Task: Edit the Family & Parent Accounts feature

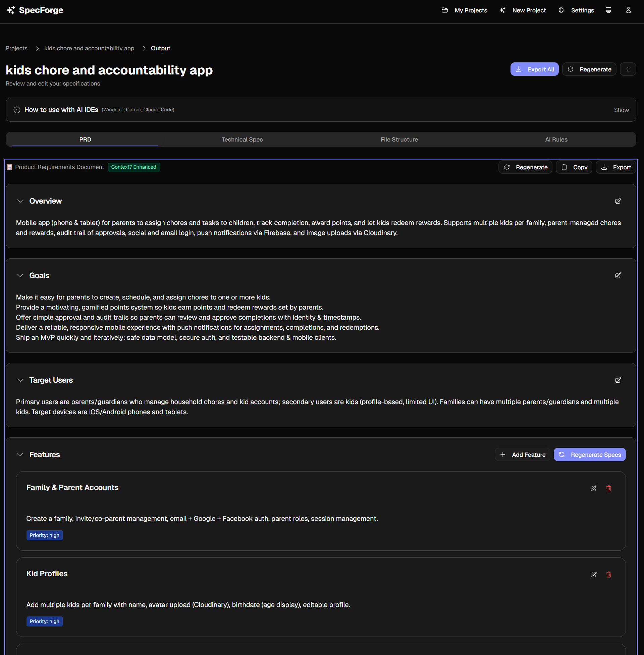Action: 594,488
